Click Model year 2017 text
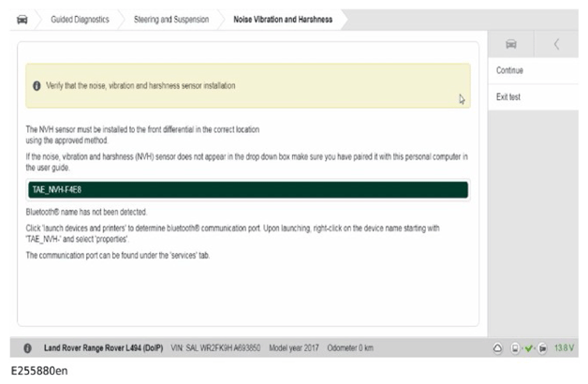This screenshot has height=384, width=588. point(294,348)
